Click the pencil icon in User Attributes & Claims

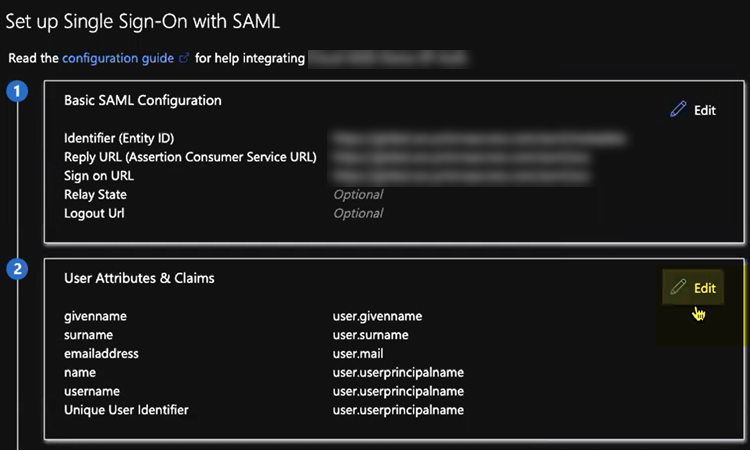point(679,287)
